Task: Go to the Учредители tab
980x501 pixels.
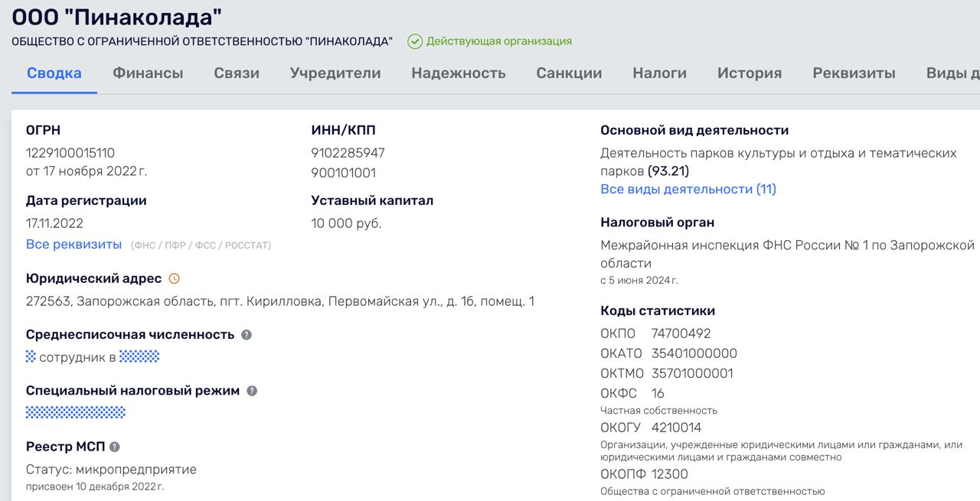Action: coord(335,73)
